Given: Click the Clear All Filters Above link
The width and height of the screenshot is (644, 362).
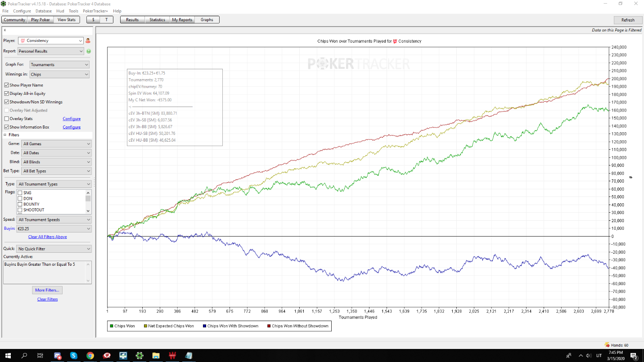Looking at the screenshot, I should pos(47,237).
